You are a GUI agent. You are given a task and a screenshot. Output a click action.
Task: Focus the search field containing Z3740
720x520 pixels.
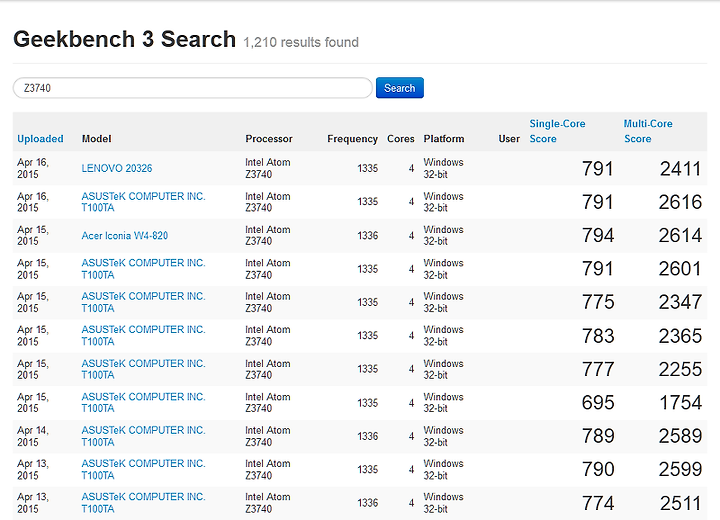[192, 88]
